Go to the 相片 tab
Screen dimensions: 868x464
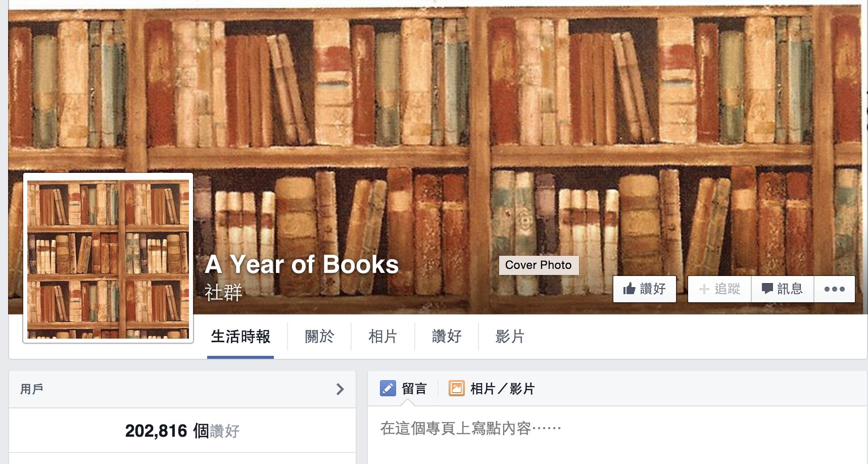[383, 337]
